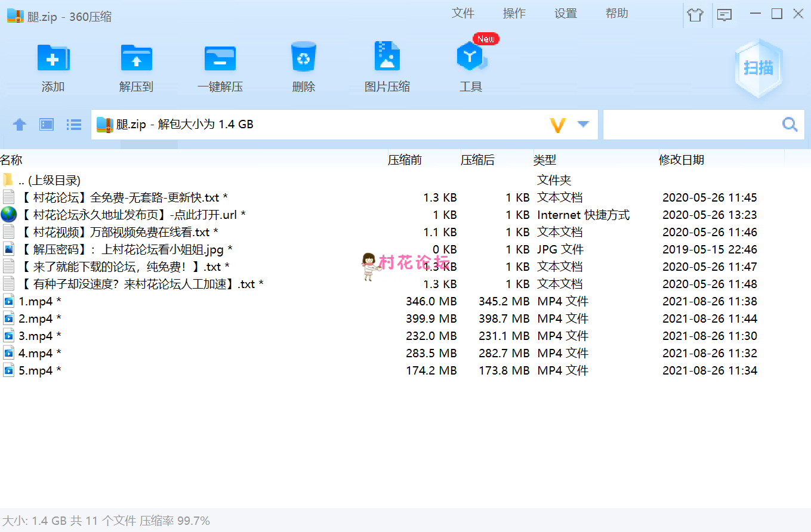Click the 2021-08-26 11:30 date cell
This screenshot has width=811, height=532.
tap(710, 336)
